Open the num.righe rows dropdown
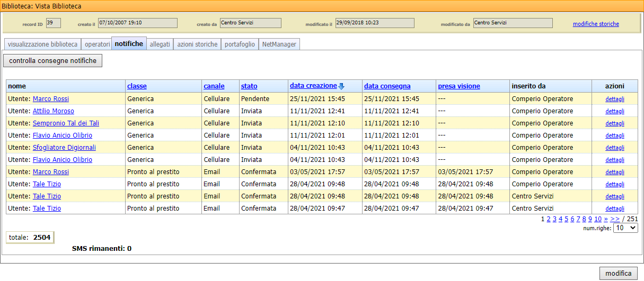644x281 pixels. pyautogui.click(x=625, y=228)
